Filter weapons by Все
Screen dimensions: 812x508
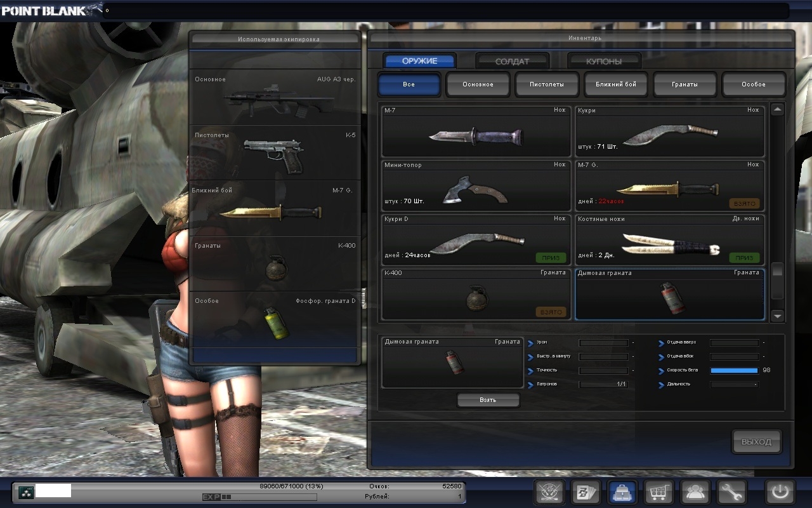pyautogui.click(x=409, y=84)
